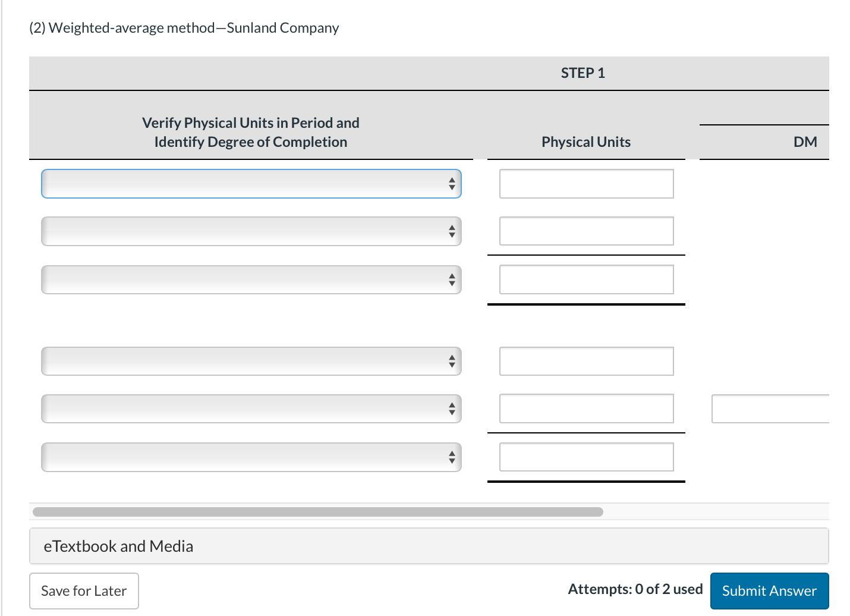Open the last dropdown at the bottom
The image size is (850, 616).
[x=250, y=457]
